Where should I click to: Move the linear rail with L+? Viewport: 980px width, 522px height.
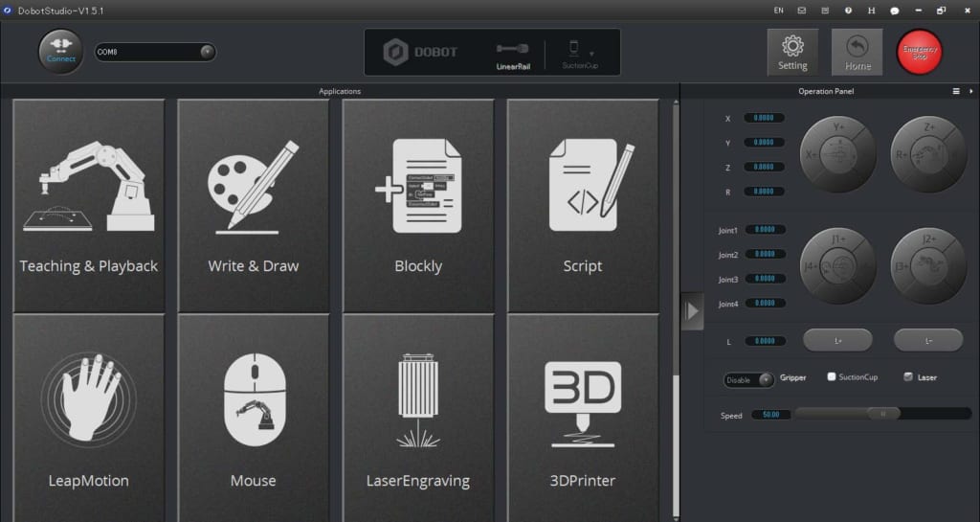837,341
